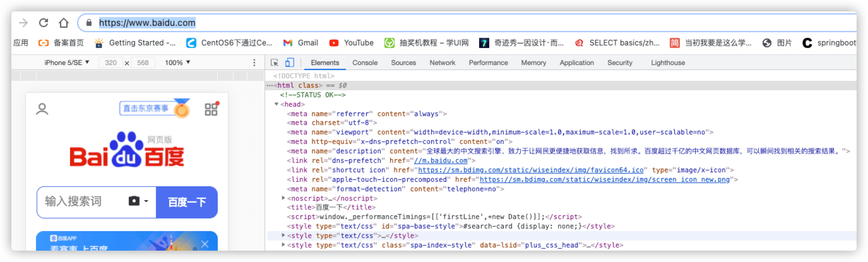Open the 100% zoom dropdown
The width and height of the screenshot is (868, 262).
coord(178,63)
